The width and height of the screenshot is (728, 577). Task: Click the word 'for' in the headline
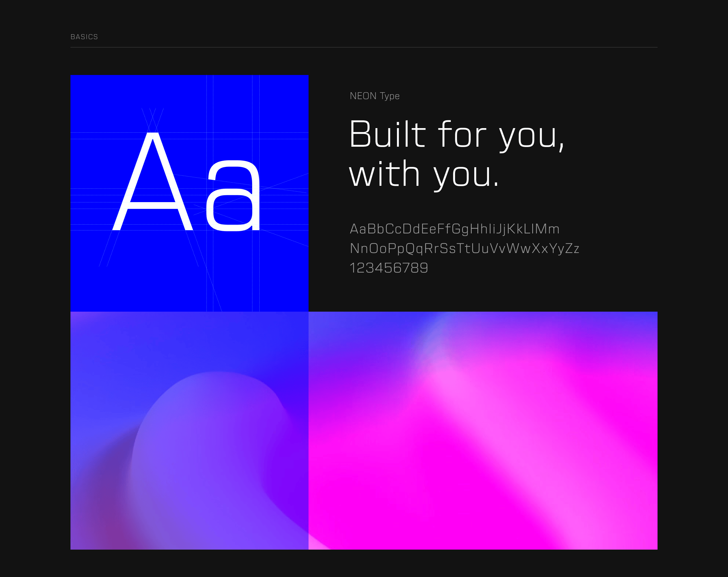[463, 135]
